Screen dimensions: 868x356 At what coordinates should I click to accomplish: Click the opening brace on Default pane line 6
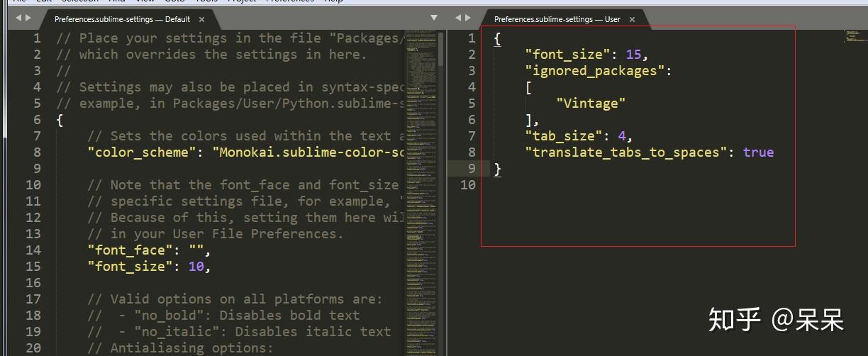(60, 120)
